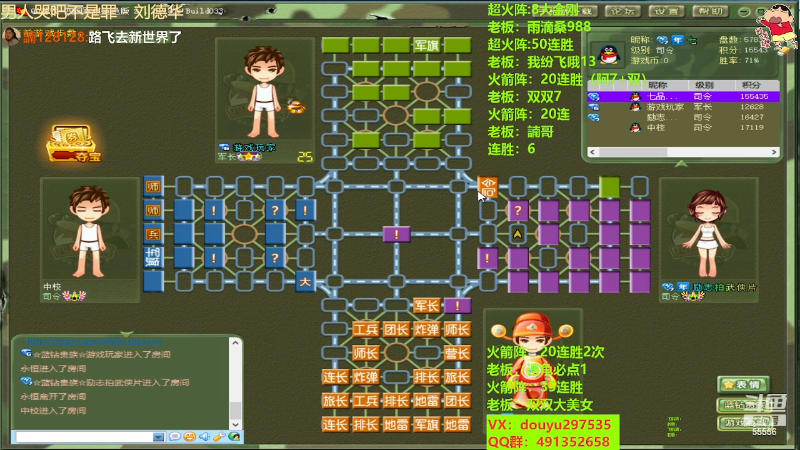Click the blue 兵 piece
The image size is (800, 450).
[154, 234]
